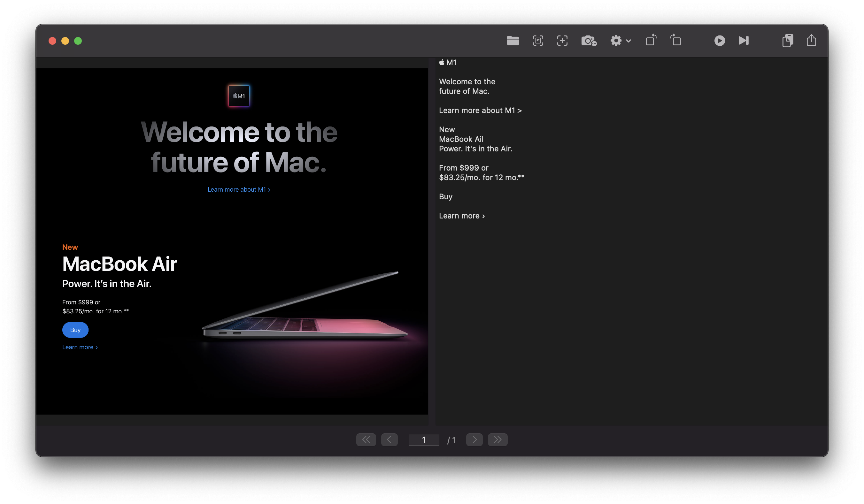Click the share/export icon
This screenshot has height=504, width=864.
pyautogui.click(x=812, y=40)
